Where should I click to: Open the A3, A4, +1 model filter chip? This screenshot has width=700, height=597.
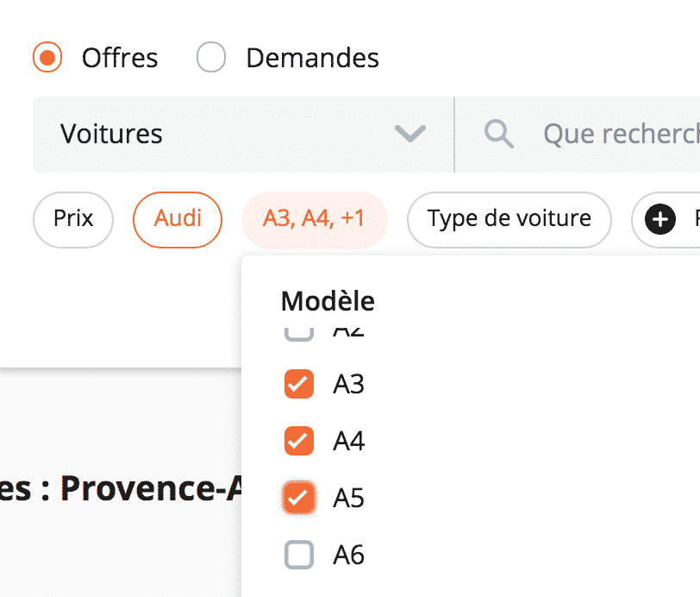tap(314, 220)
